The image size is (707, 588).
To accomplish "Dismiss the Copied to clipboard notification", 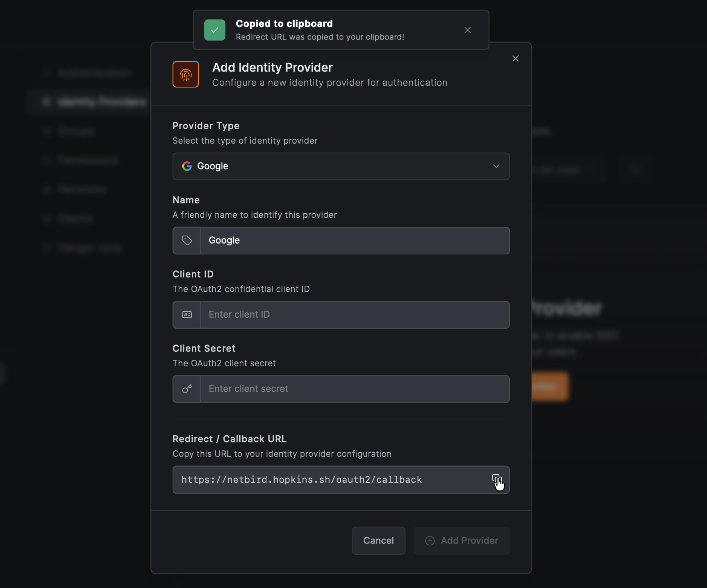I will coord(468,30).
